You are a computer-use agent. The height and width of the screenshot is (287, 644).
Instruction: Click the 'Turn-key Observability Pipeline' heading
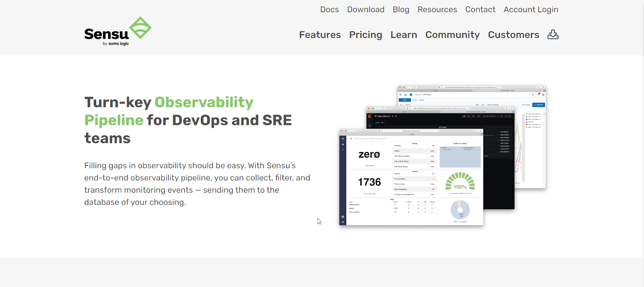[x=188, y=120]
